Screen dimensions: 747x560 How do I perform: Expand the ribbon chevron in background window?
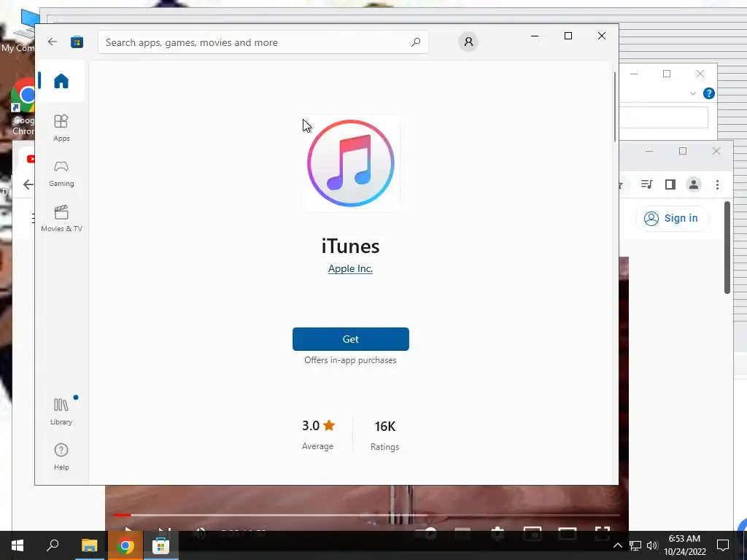(x=693, y=93)
